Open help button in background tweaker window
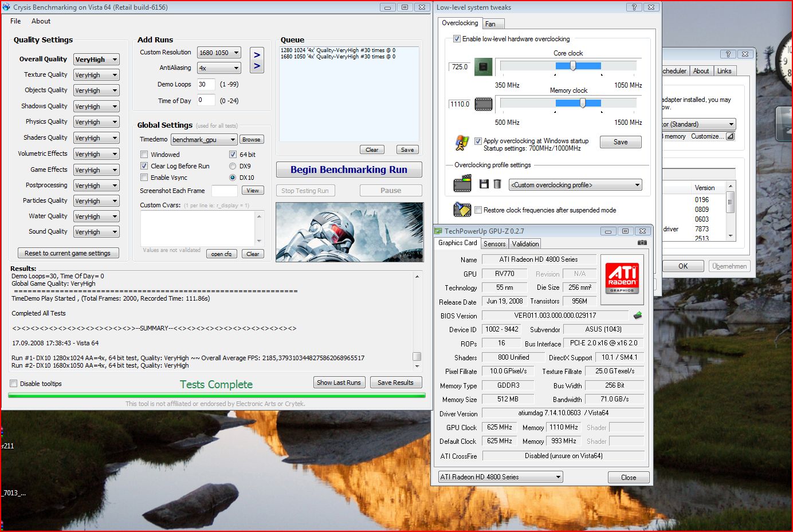The height and width of the screenshot is (532, 793). 728,54
